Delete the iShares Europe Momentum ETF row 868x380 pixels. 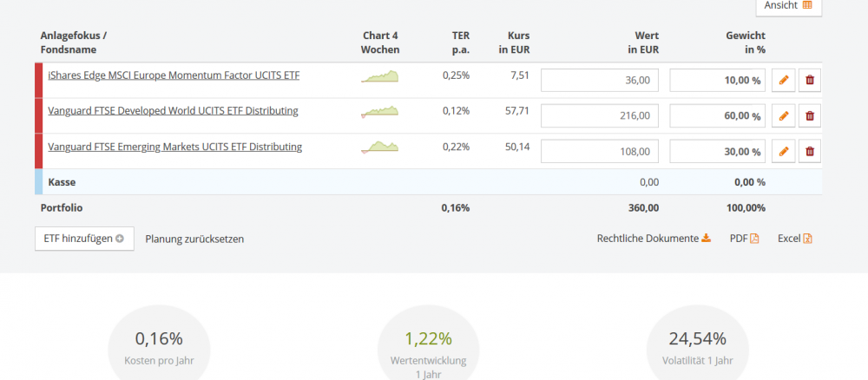pyautogui.click(x=810, y=81)
